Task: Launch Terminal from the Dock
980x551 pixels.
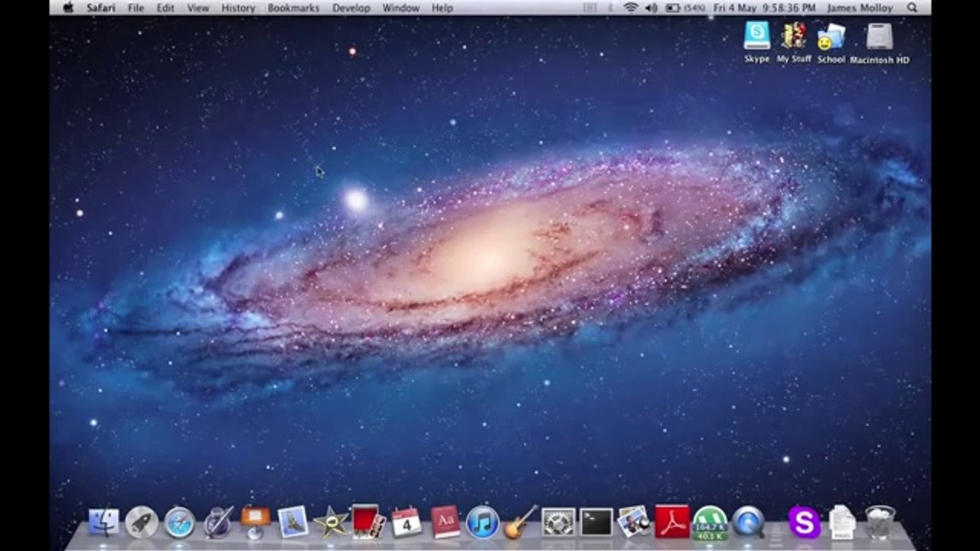Action: pos(596,523)
